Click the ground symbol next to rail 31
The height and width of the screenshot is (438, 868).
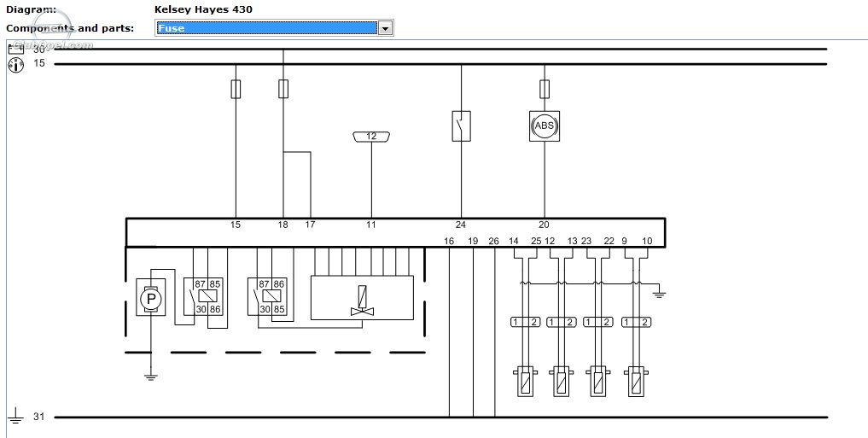pyautogui.click(x=15, y=416)
